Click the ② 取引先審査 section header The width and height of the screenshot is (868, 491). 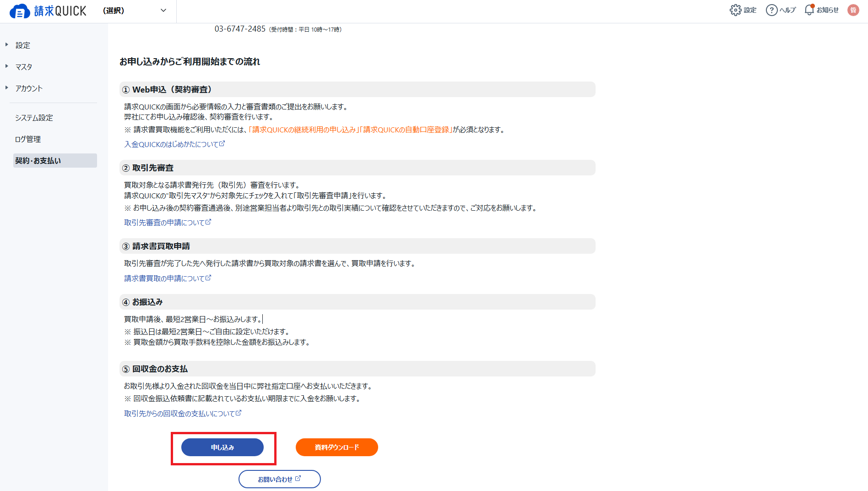(358, 168)
